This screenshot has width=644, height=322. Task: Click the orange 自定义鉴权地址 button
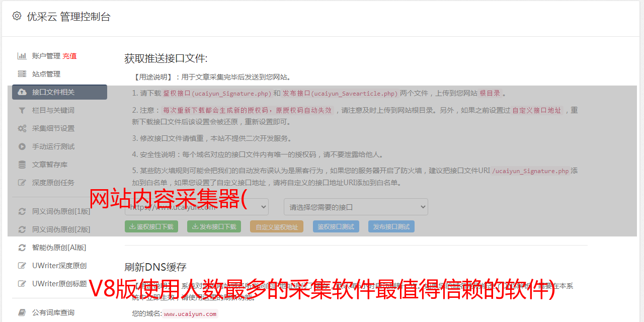(x=277, y=226)
